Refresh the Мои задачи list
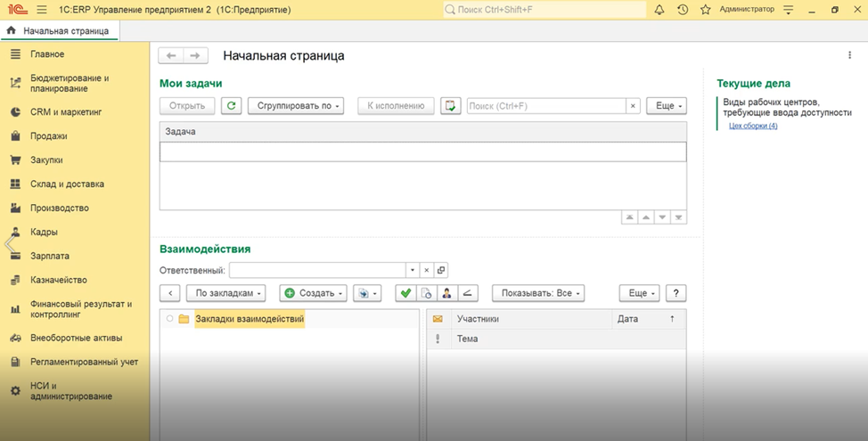 (x=232, y=106)
